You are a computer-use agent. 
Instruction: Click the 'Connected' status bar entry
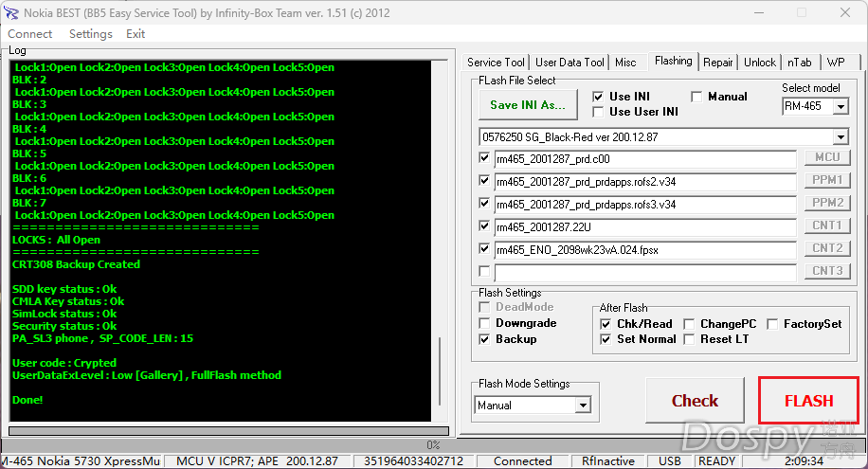(x=522, y=460)
